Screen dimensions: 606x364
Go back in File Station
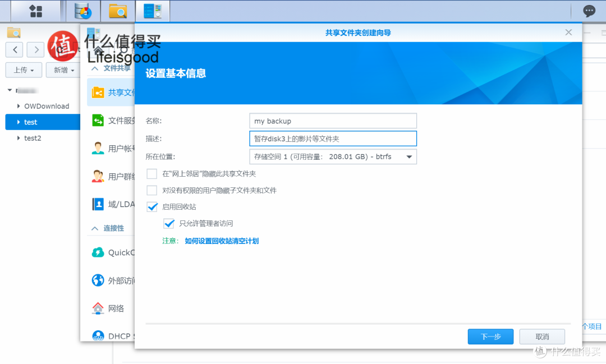15,49
